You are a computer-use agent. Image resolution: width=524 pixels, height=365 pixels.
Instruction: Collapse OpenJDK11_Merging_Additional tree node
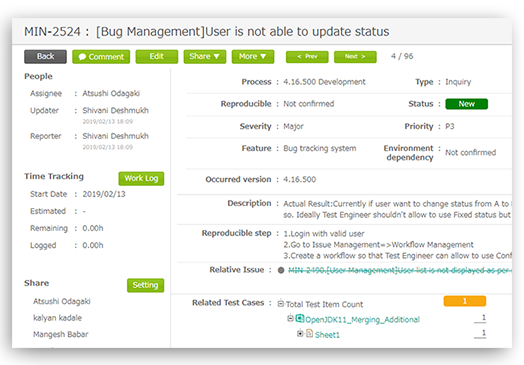pos(290,318)
